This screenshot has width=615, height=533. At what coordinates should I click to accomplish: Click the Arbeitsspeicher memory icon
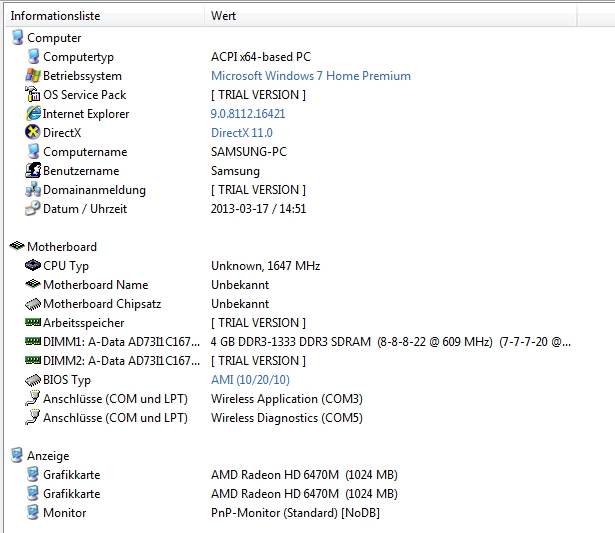coord(33,322)
